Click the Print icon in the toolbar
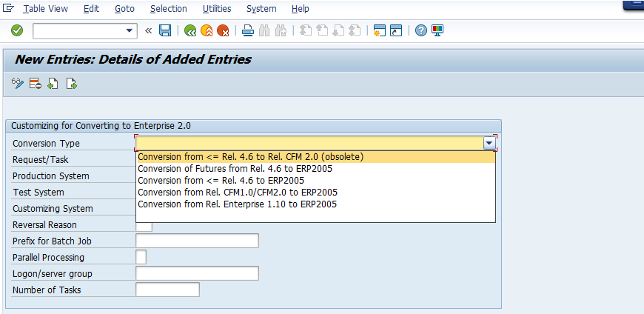The width and height of the screenshot is (644, 314). click(248, 30)
